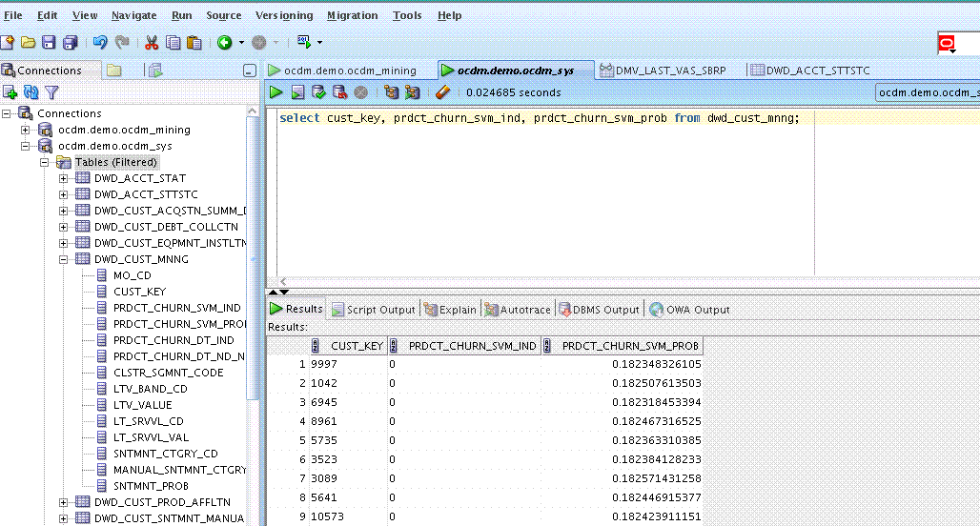Clear the worksheet with eraser icon

pos(442,92)
